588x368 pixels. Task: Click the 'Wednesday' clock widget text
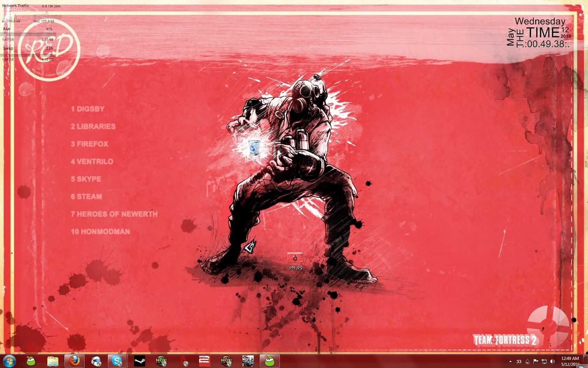(540, 21)
